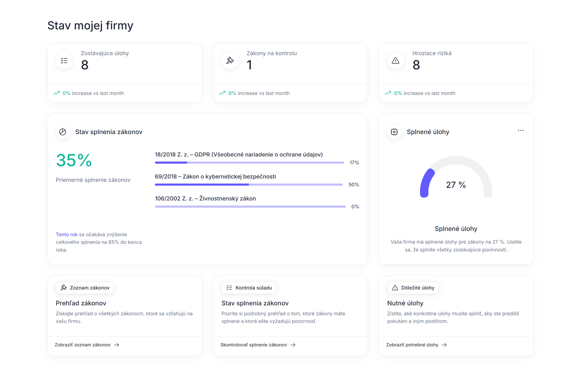The width and height of the screenshot is (588, 367).
Task: Click the trend arrow icon under Zostávajúce úlohy
Action: [x=57, y=93]
